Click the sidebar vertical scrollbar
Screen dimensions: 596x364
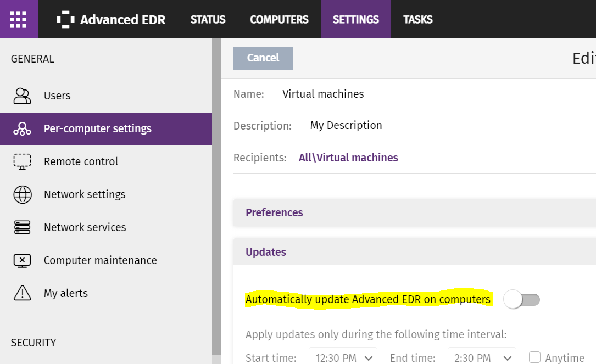pos(216,198)
